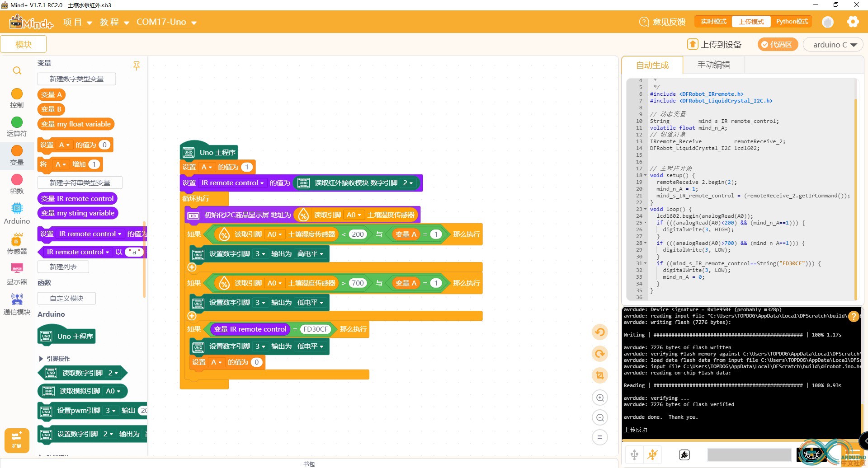Click the disconnect serial USB icon
Image resolution: width=868 pixels, height=468 pixels.
coord(652,455)
